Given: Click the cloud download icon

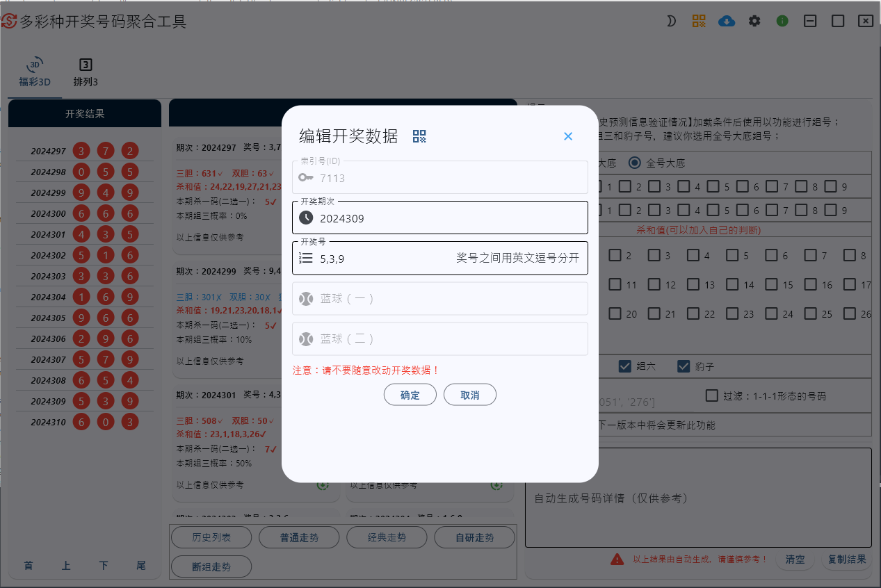Looking at the screenshot, I should click(x=727, y=21).
